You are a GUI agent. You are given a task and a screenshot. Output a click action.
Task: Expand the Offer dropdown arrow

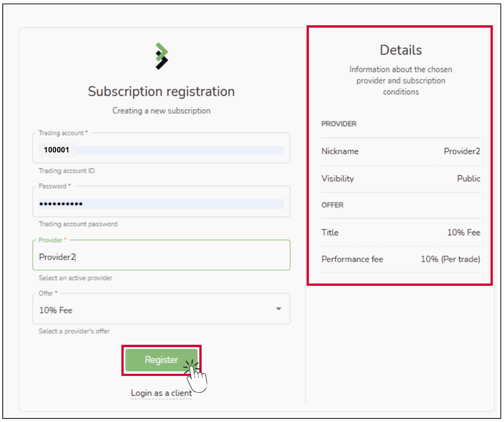point(278,309)
